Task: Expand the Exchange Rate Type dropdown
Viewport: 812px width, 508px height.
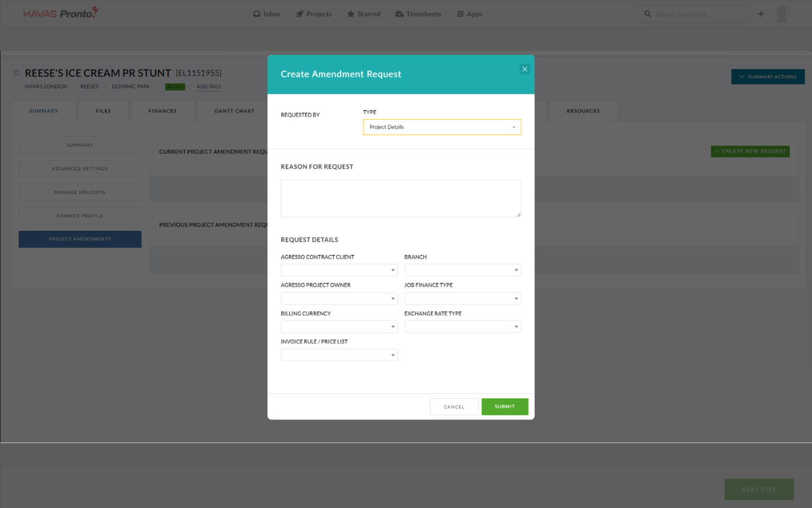Action: coord(462,326)
